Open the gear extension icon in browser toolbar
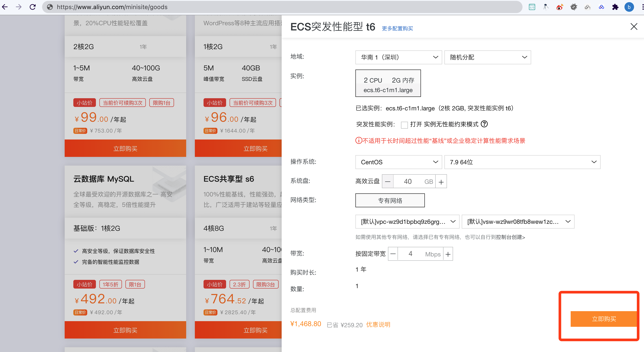 [573, 7]
